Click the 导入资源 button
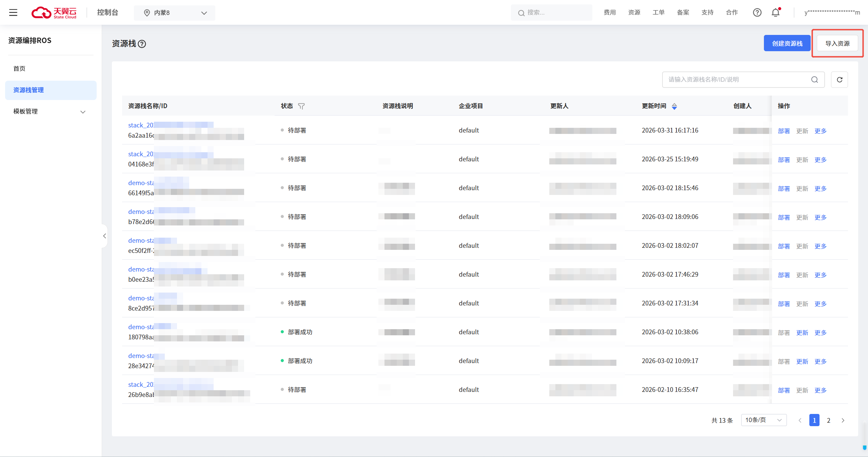The width and height of the screenshot is (868, 457). (x=837, y=43)
